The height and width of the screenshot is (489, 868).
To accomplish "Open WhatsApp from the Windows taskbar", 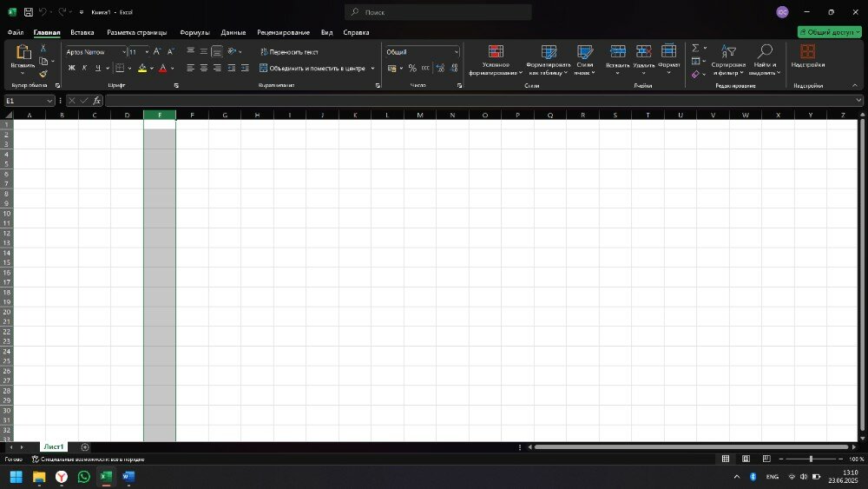I will click(x=83, y=476).
